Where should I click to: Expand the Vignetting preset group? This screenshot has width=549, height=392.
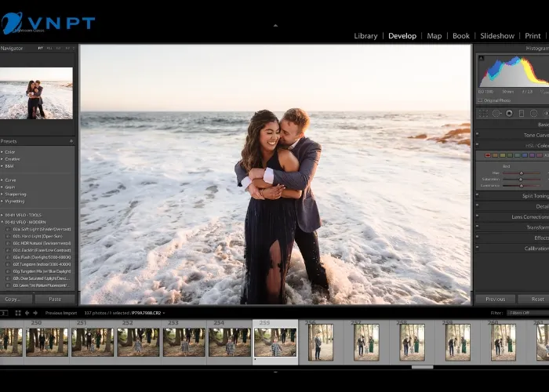pyautogui.click(x=2, y=201)
